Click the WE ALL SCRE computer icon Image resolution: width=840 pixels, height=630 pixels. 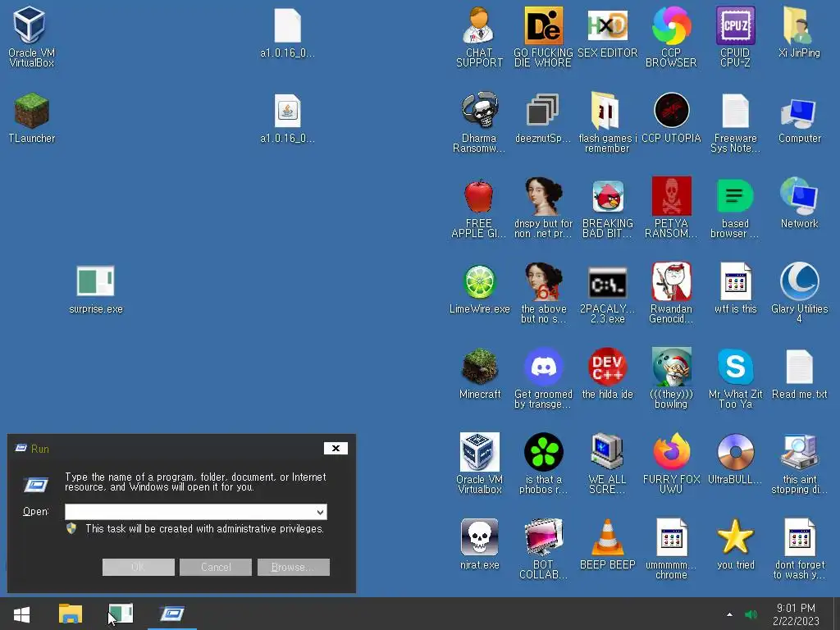608,452
